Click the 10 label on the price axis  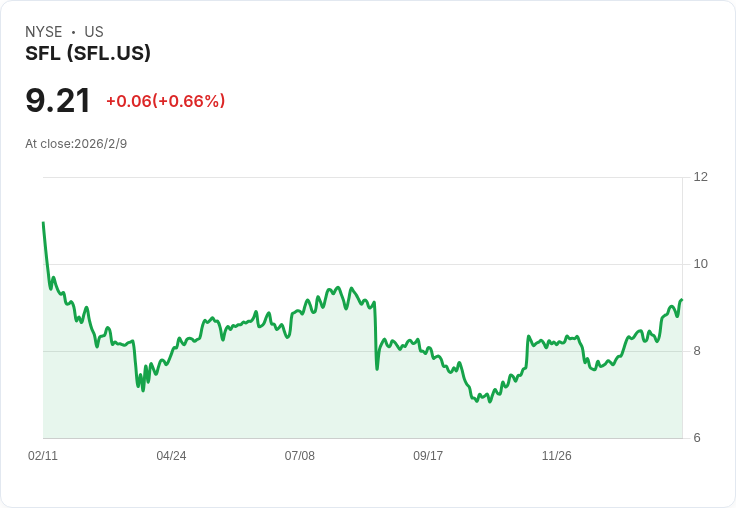point(700,264)
